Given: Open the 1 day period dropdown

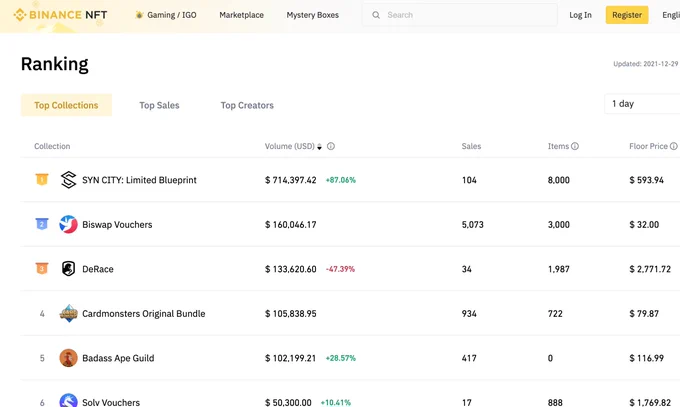Looking at the screenshot, I should click(642, 104).
